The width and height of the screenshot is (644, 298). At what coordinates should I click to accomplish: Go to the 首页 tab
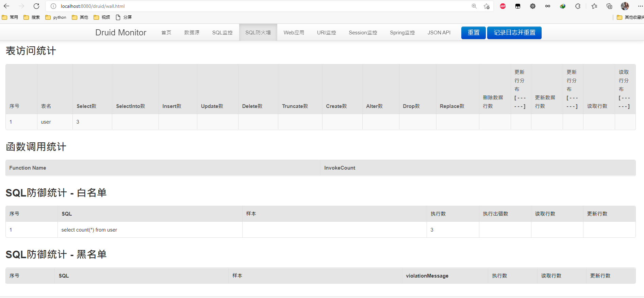166,33
